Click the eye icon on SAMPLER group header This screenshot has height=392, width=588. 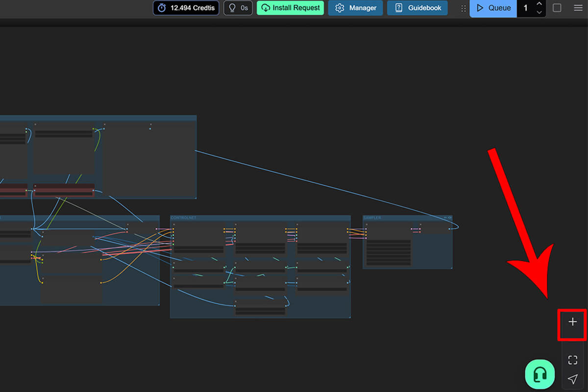tap(450, 218)
